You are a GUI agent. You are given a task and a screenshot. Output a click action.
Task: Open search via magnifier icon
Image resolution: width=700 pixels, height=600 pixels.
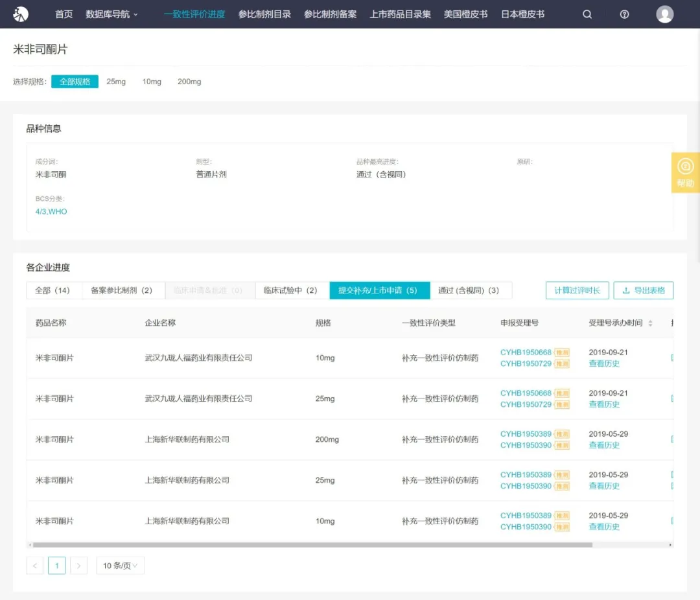(x=587, y=14)
